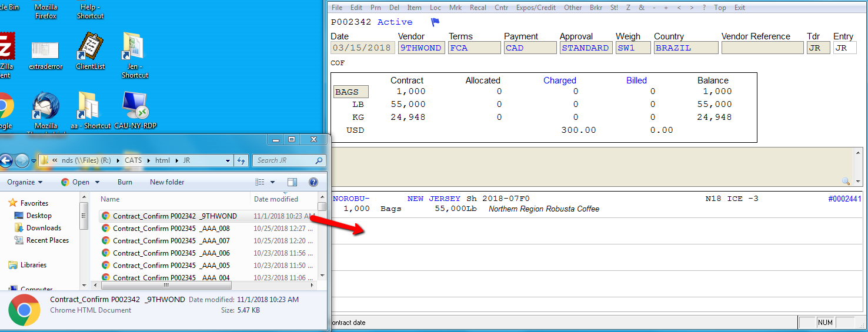The width and height of the screenshot is (868, 332).
Task: Click the Back arrow in Explorer window
Action: pos(5,160)
